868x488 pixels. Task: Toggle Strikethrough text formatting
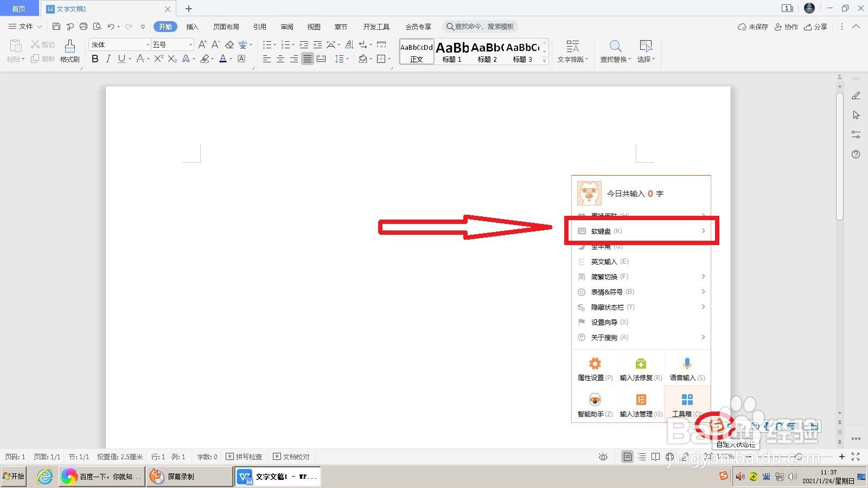click(x=140, y=59)
